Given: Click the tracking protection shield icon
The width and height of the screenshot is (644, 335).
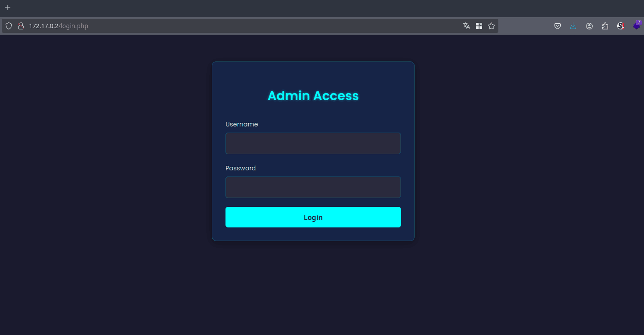Looking at the screenshot, I should pyautogui.click(x=9, y=26).
